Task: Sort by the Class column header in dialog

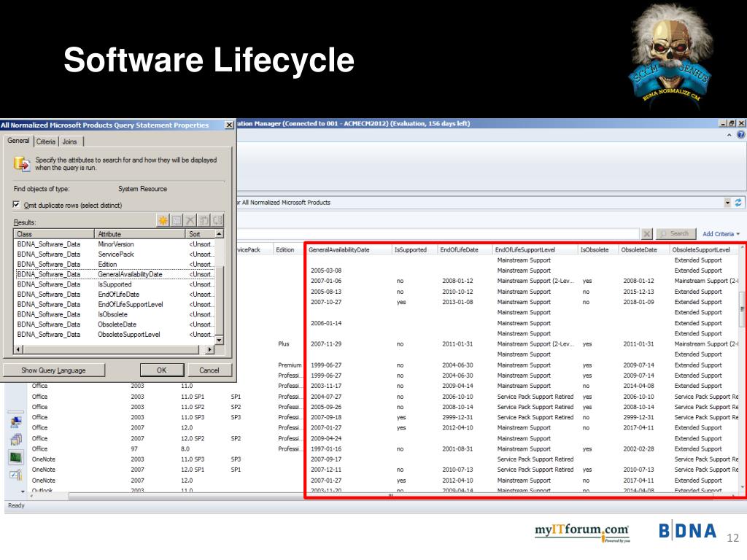Action: 54,234
